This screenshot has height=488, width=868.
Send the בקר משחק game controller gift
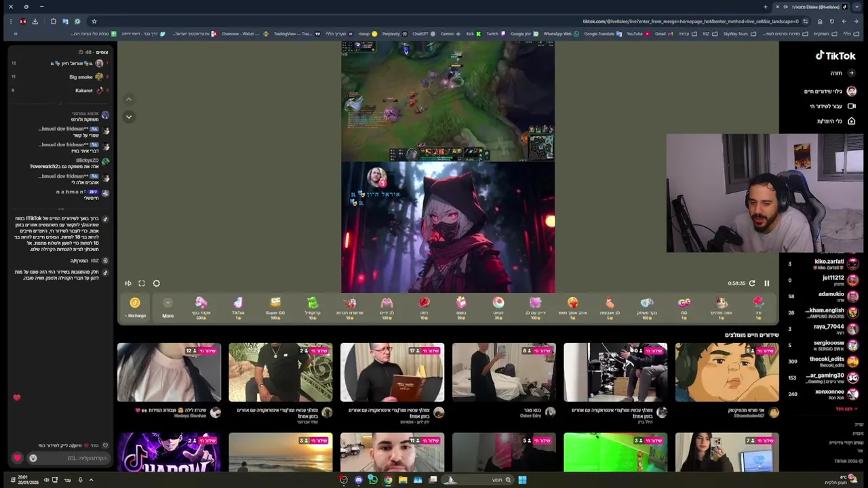point(647,308)
